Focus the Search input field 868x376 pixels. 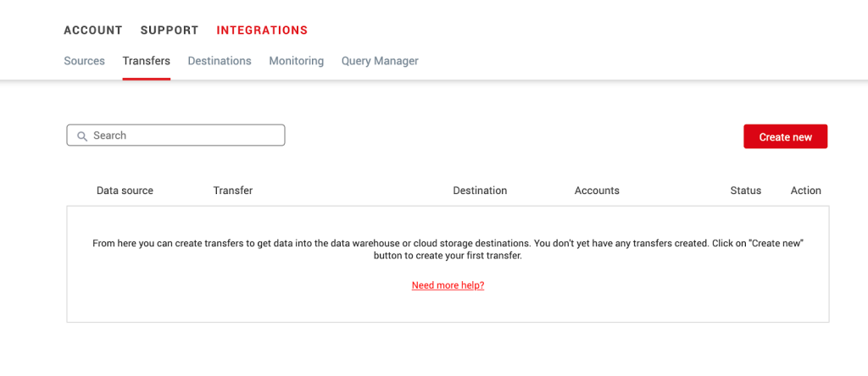182,135
